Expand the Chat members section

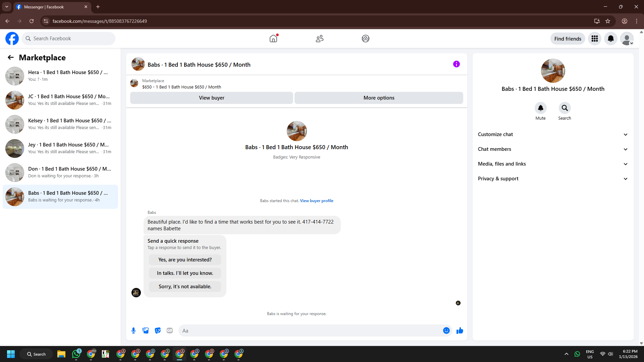tap(553, 149)
